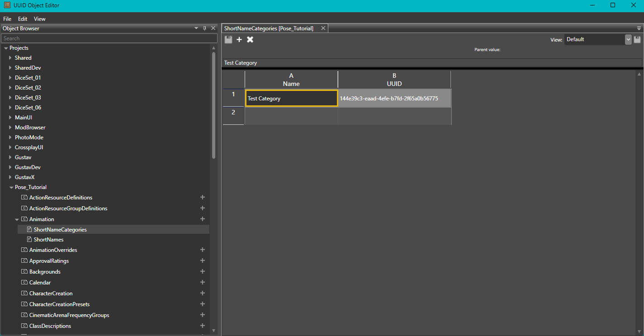Save the current view with the disk icon

[x=638, y=39]
